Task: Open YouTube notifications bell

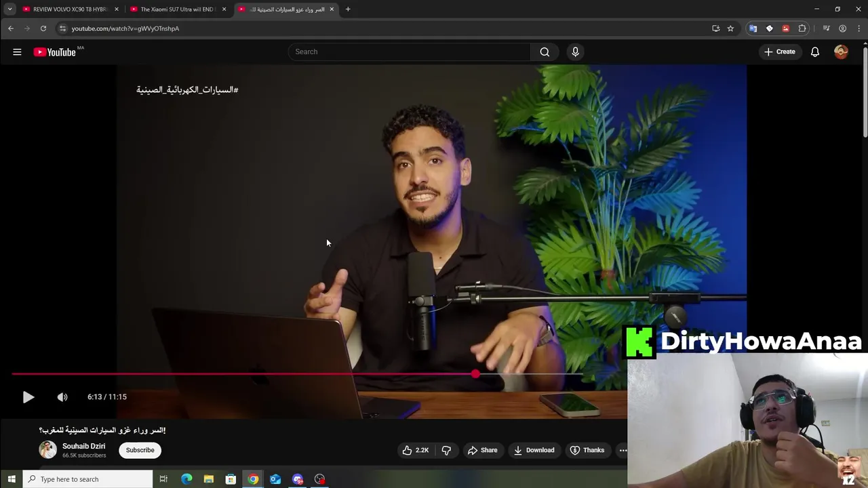Action: coord(815,52)
